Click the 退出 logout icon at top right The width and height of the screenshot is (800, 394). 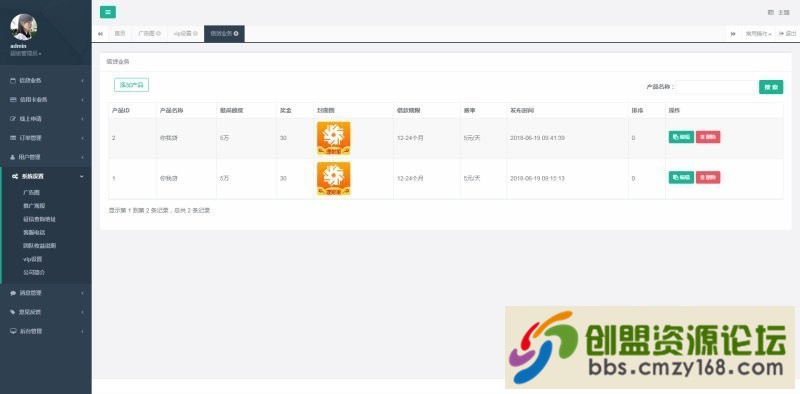point(781,34)
